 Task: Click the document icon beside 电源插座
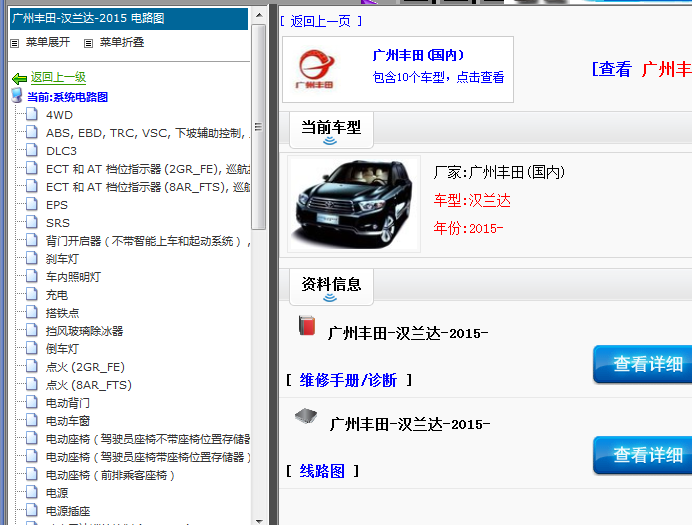click(x=32, y=510)
